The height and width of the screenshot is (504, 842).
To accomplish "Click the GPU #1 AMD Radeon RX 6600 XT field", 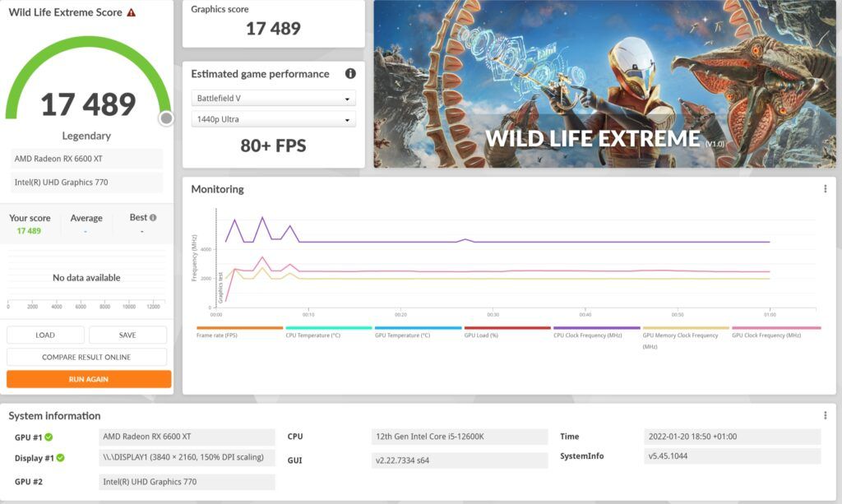I will coord(187,437).
